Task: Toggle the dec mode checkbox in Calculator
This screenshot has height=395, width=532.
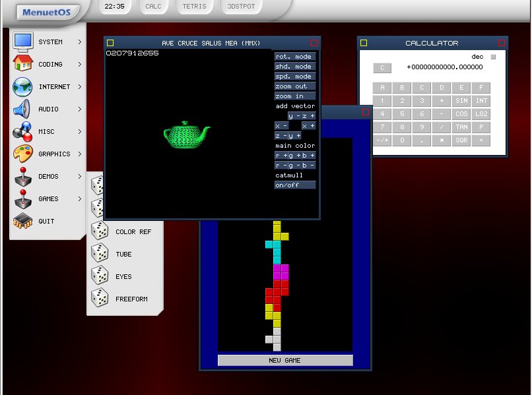Action: point(492,57)
